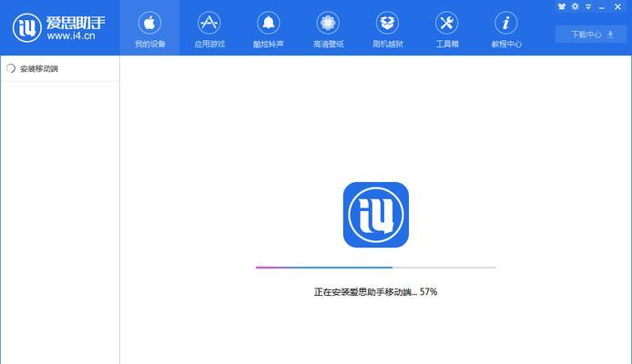Open 刷机越狱 box icon
Screen dimensions: 632x364
pyautogui.click(x=387, y=23)
